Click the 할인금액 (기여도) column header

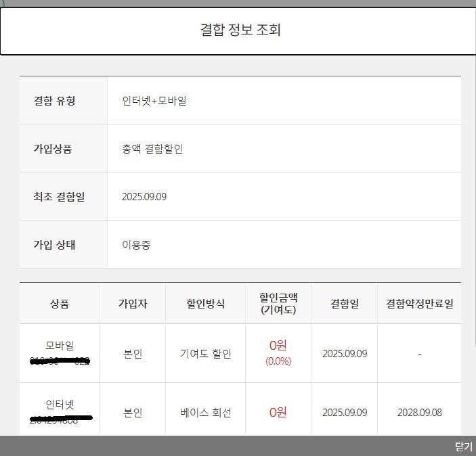coord(278,303)
